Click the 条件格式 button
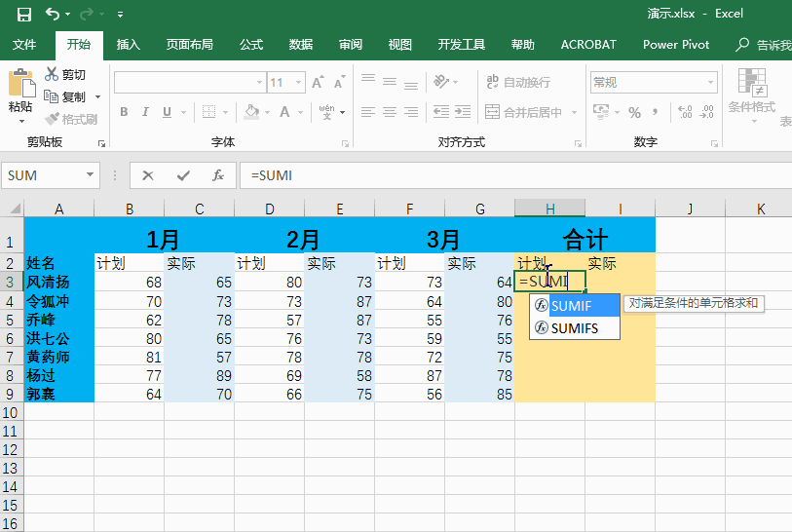This screenshot has height=532, width=792. point(752,95)
